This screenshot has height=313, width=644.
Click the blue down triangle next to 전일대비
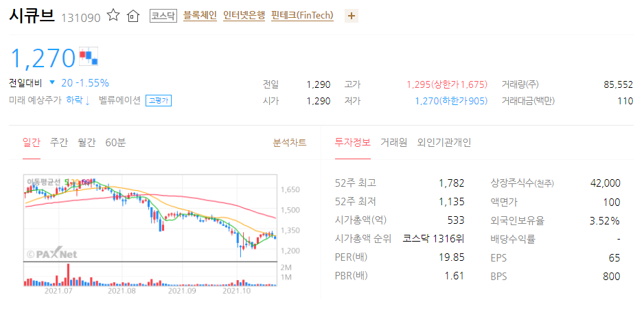click(51, 82)
